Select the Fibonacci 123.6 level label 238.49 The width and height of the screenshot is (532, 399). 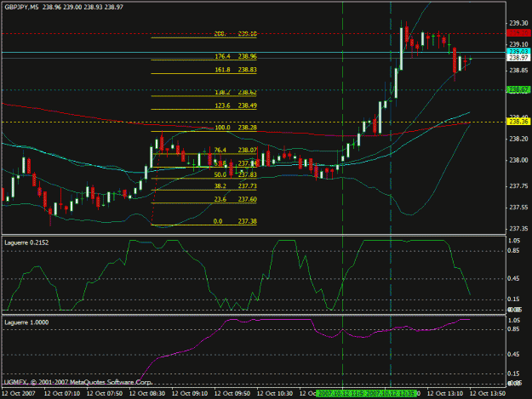pos(248,105)
